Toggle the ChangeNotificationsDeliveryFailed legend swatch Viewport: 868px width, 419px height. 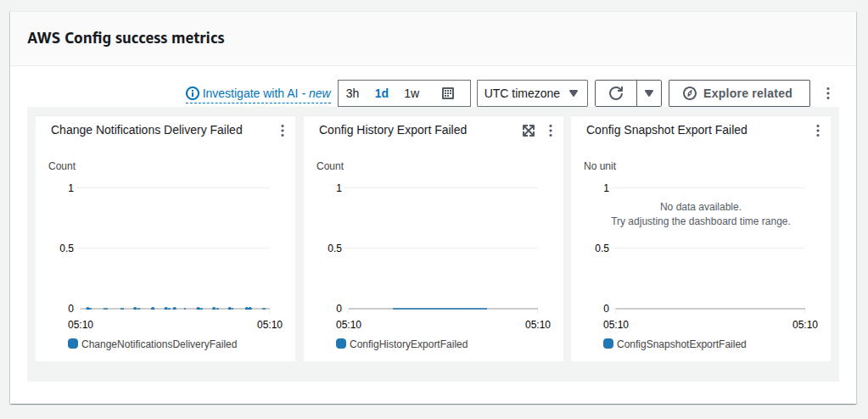[73, 344]
